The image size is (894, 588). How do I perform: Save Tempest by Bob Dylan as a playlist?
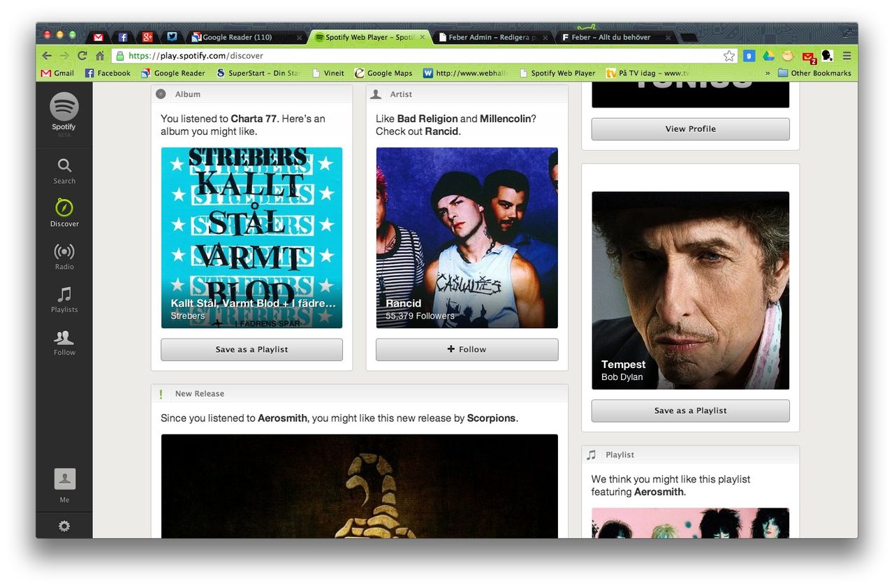(x=690, y=411)
